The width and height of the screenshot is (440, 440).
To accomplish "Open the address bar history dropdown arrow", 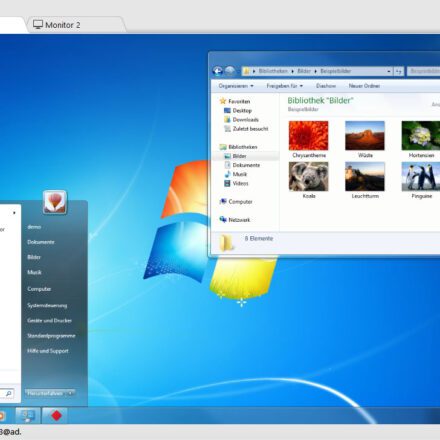I will tap(389, 71).
